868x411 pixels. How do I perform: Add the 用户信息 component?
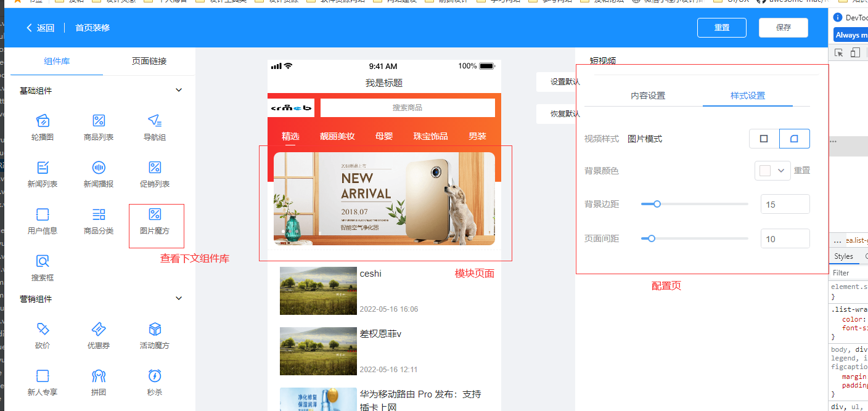pyautogui.click(x=43, y=221)
